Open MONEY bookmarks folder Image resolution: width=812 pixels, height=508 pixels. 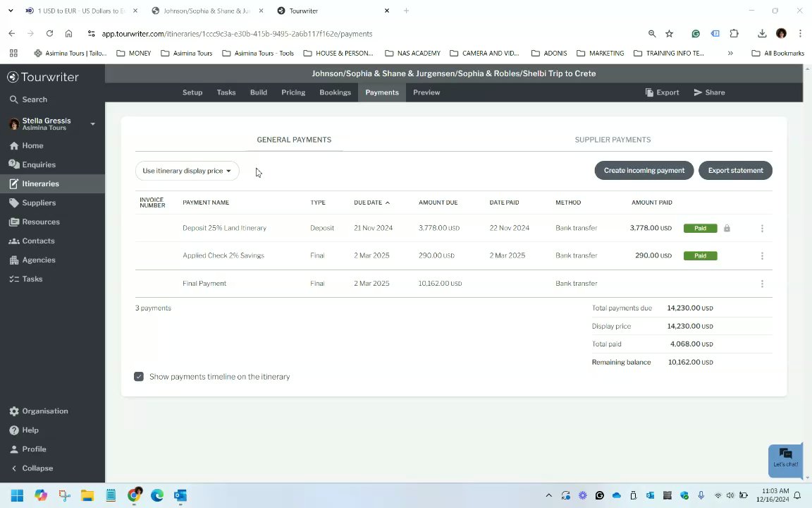pyautogui.click(x=134, y=53)
